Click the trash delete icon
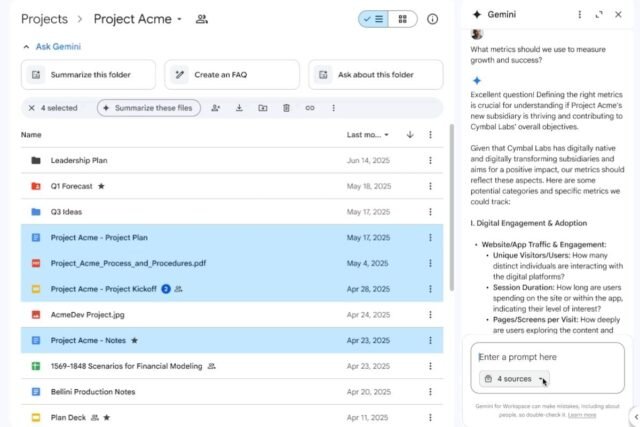This screenshot has height=427, width=640. click(286, 108)
